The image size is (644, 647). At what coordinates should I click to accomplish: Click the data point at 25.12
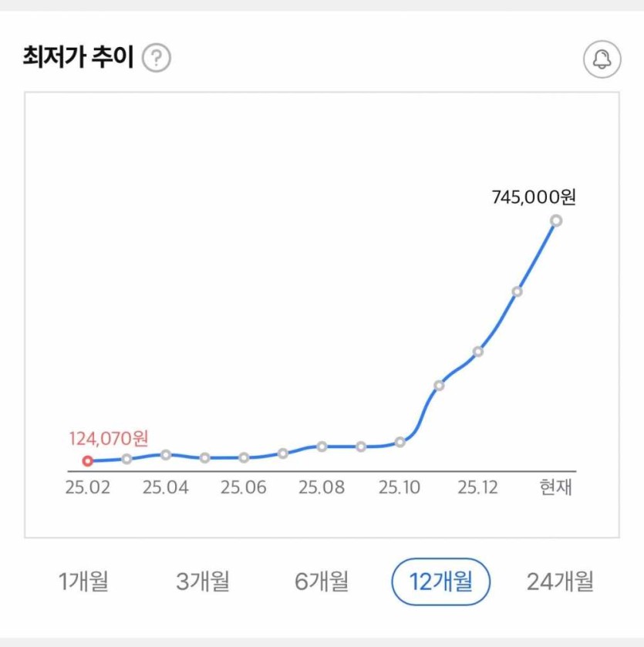coord(478,352)
